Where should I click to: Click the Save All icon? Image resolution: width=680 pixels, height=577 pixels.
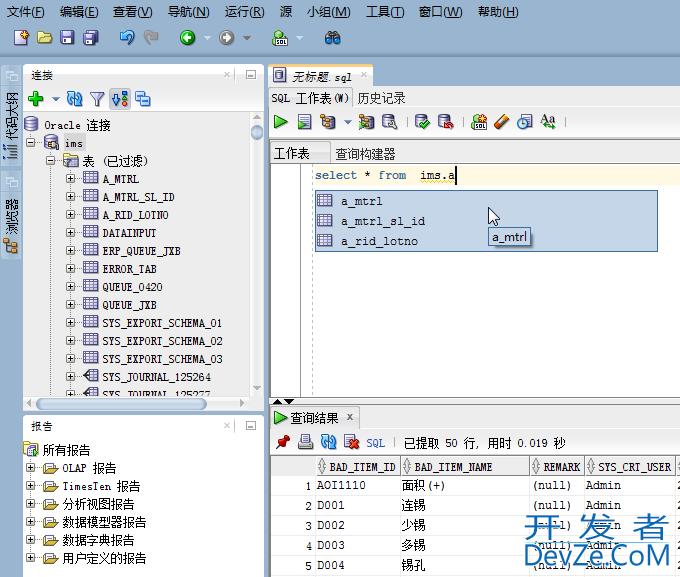click(x=91, y=38)
